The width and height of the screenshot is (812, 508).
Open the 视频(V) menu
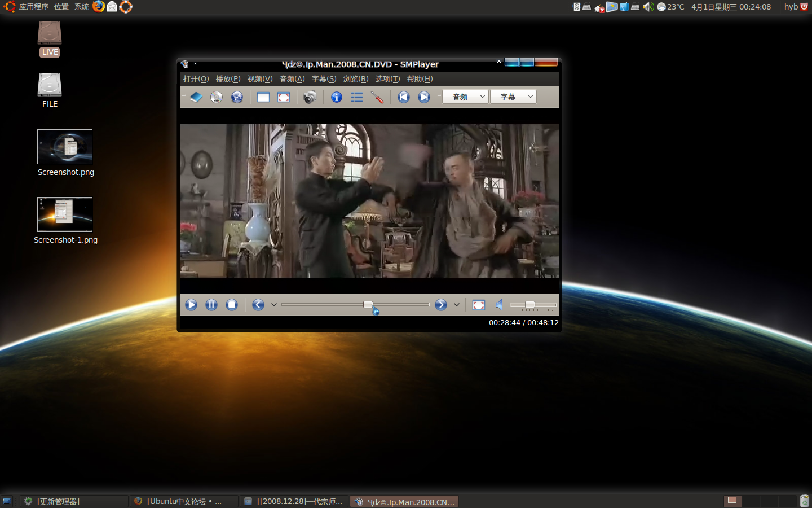tap(260, 79)
